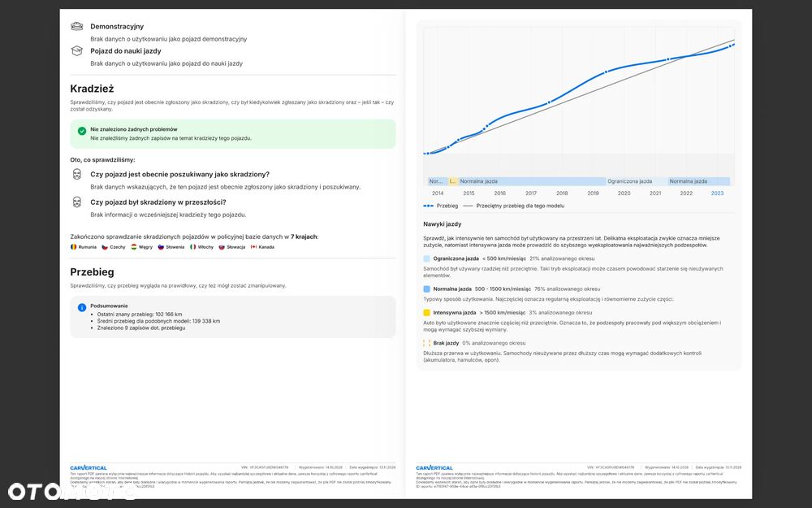
Task: Click the light blue Ograniczona jazda swatch
Action: [x=427, y=258]
